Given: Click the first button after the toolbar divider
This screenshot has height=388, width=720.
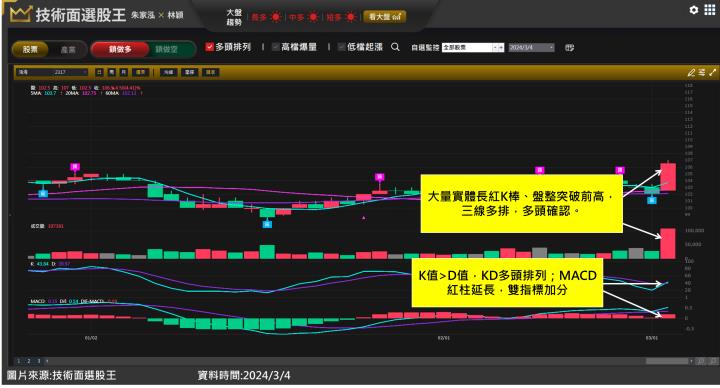Looking at the screenshot, I should (x=169, y=72).
